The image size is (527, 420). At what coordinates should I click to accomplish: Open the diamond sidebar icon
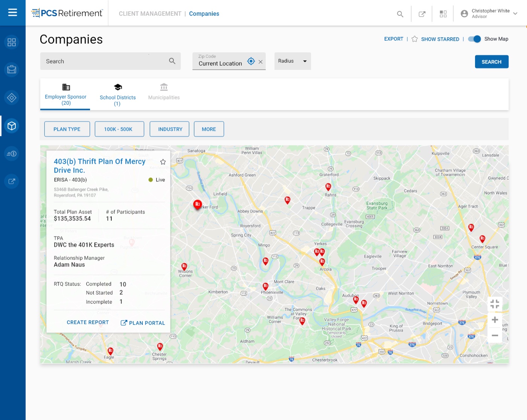[x=12, y=98]
